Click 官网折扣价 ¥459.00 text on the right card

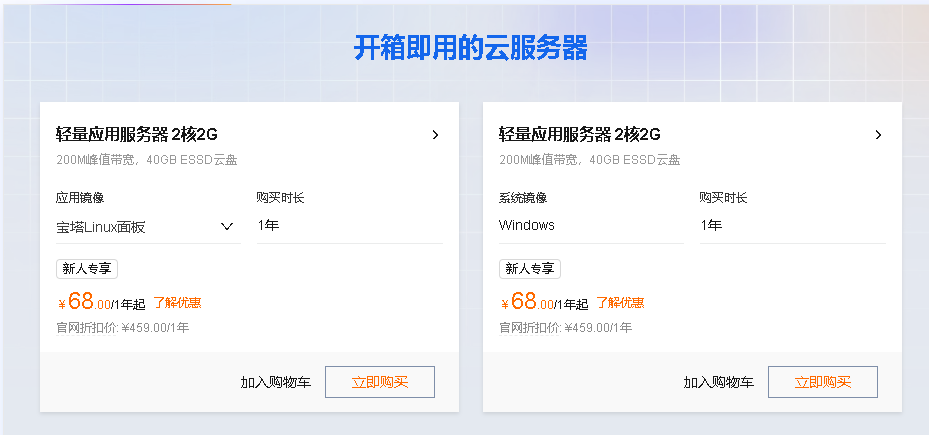coord(565,327)
